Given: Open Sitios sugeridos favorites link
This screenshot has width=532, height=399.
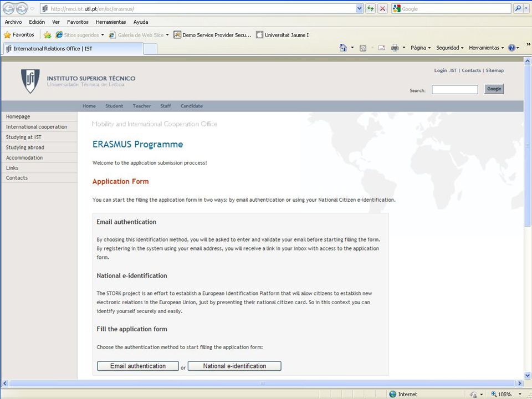Looking at the screenshot, I should coord(81,34).
